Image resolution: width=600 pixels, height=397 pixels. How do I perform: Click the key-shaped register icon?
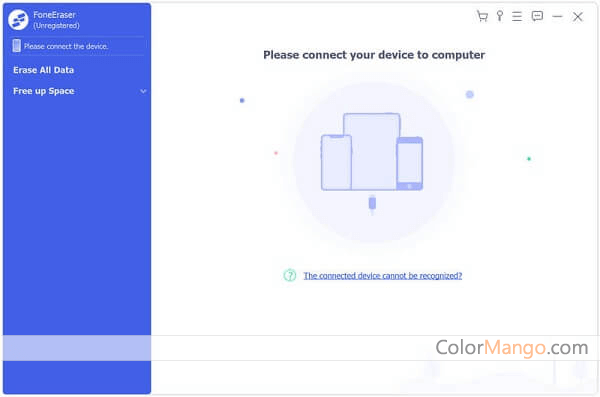point(500,16)
